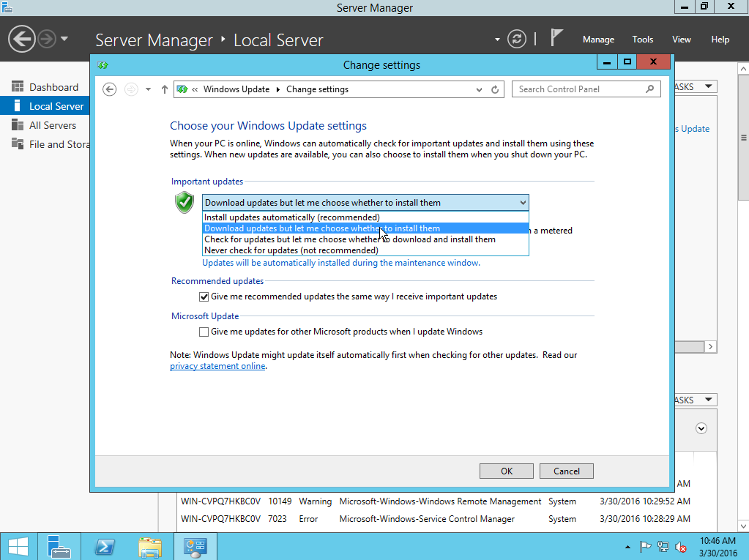Click Server Manager back arrow button
The height and width of the screenshot is (560, 749).
(21, 39)
